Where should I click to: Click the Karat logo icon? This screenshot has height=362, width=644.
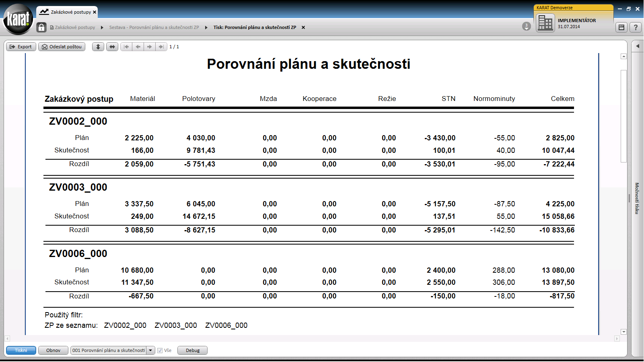(x=18, y=19)
